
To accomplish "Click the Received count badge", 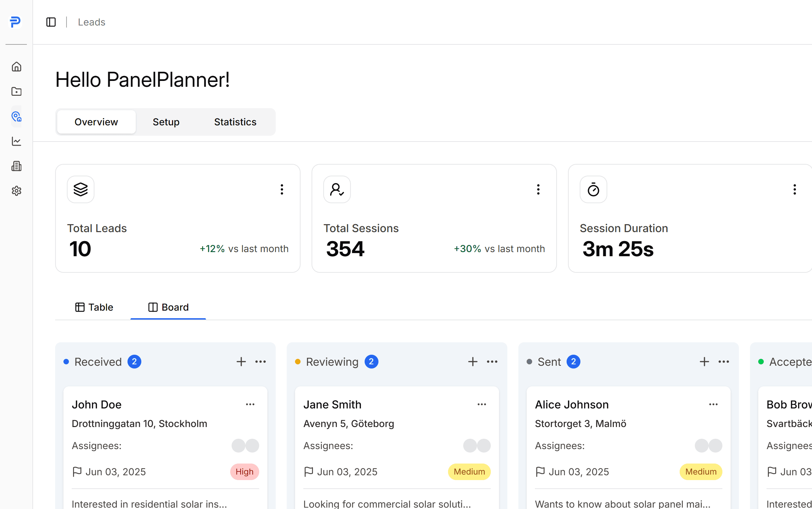I will pyautogui.click(x=134, y=362).
